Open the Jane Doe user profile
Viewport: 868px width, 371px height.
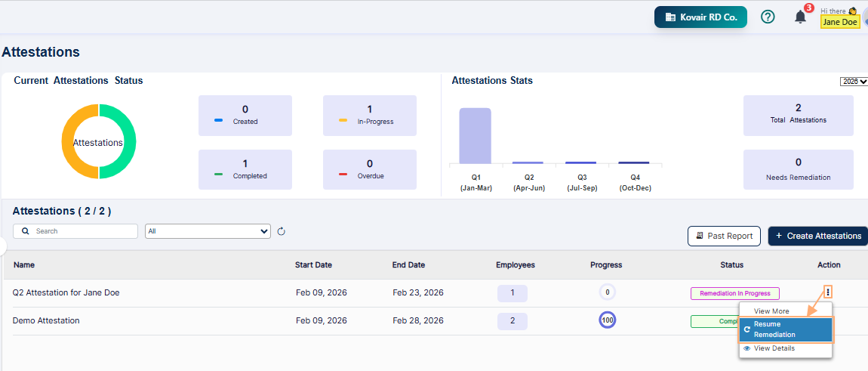coord(840,22)
